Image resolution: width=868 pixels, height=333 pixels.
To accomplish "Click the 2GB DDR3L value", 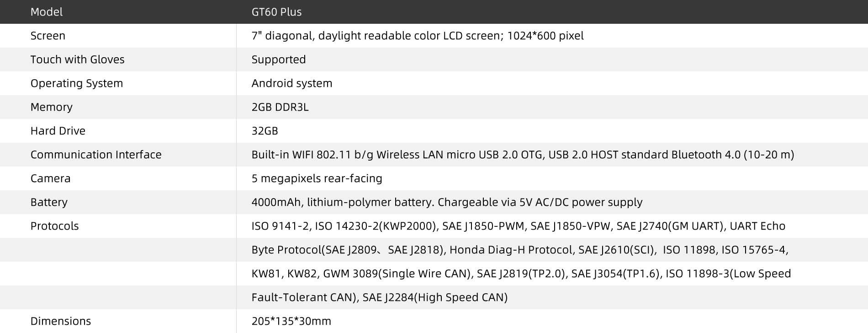I will tap(280, 107).
